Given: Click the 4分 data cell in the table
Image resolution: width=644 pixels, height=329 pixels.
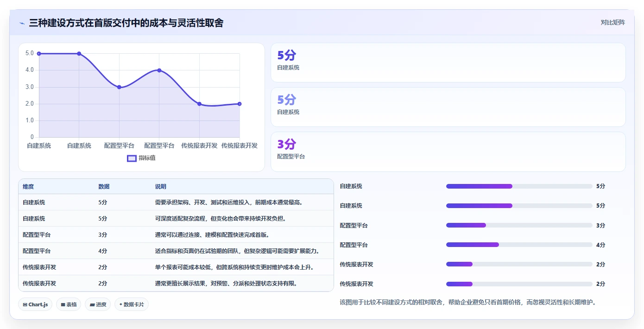Looking at the screenshot, I should pos(103,251).
